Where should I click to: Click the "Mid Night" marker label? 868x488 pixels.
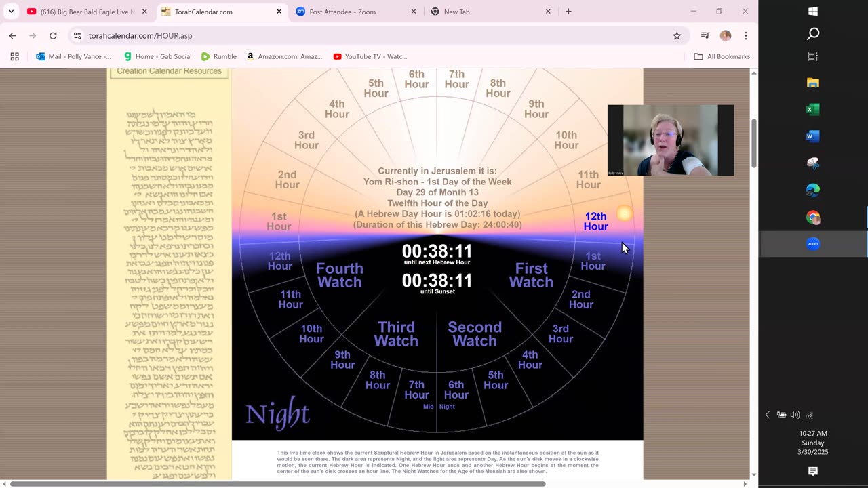pos(439,407)
